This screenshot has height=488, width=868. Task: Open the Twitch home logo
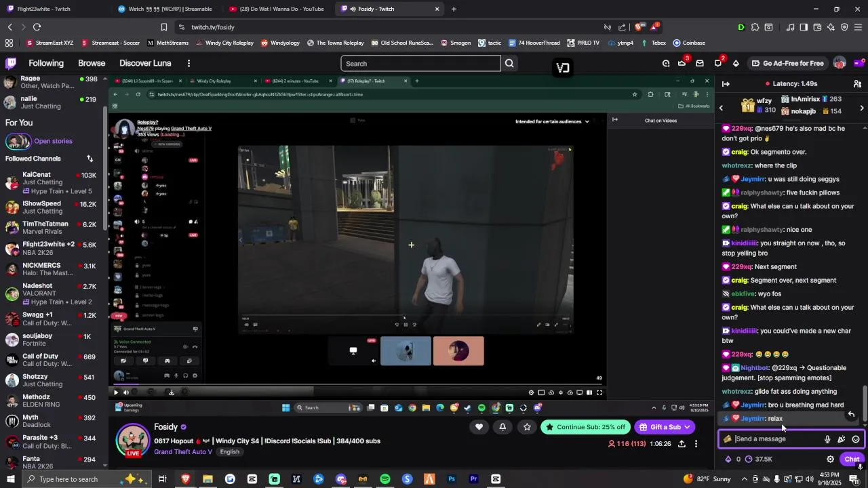(11, 63)
